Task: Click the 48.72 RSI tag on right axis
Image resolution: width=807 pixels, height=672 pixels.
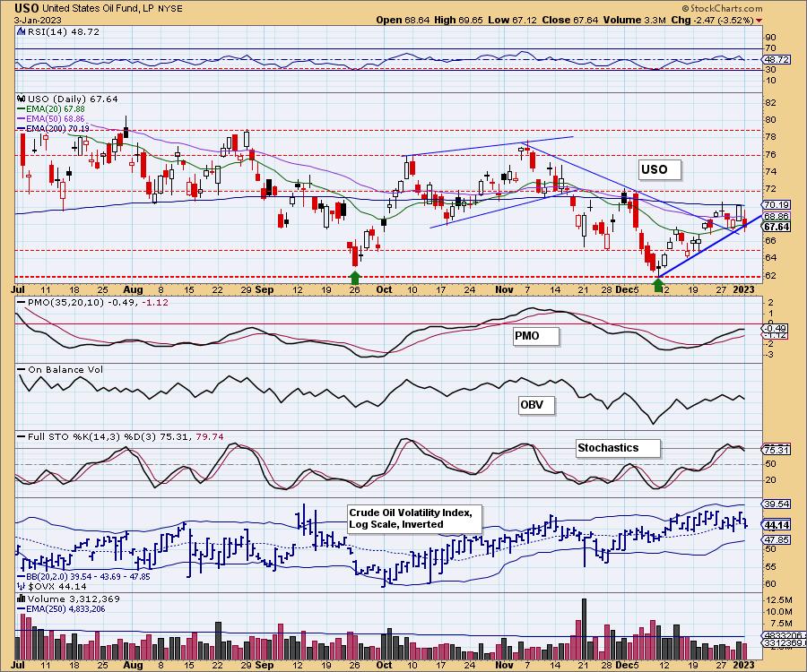Action: 777,60
